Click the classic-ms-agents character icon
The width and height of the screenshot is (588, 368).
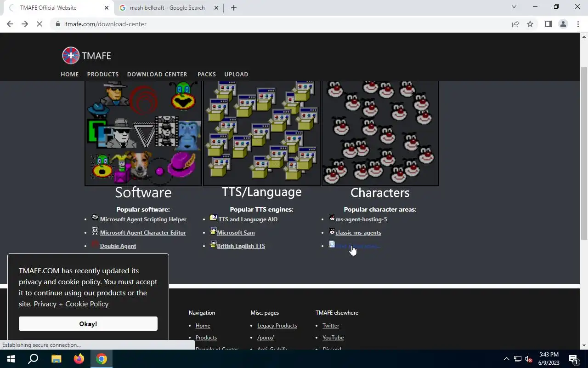332,231
